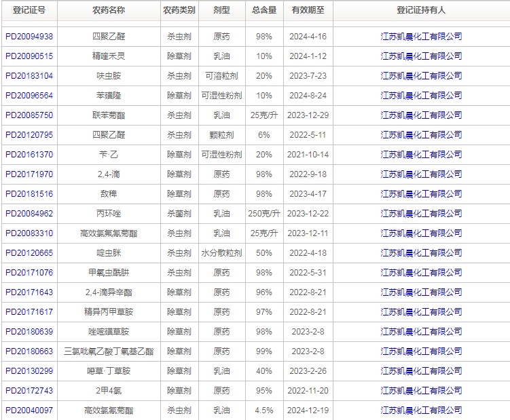Image resolution: width=510 pixels, height=420 pixels.
Task: Select pesticide name 精喹禾灵
Action: point(109,56)
